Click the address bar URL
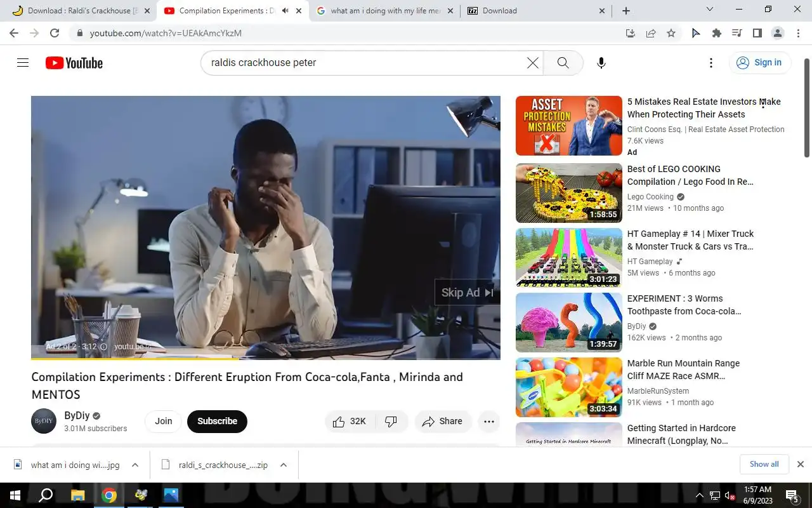The width and height of the screenshot is (812, 508). [x=166, y=33]
